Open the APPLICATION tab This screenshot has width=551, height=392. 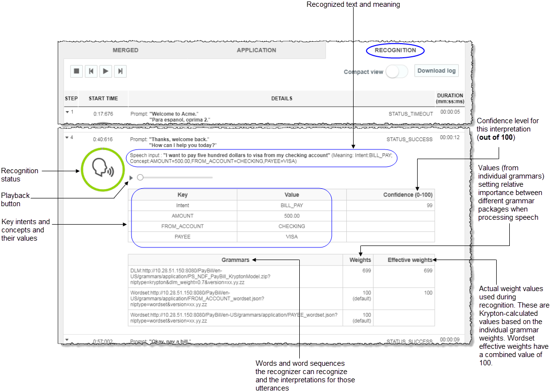pyautogui.click(x=256, y=50)
